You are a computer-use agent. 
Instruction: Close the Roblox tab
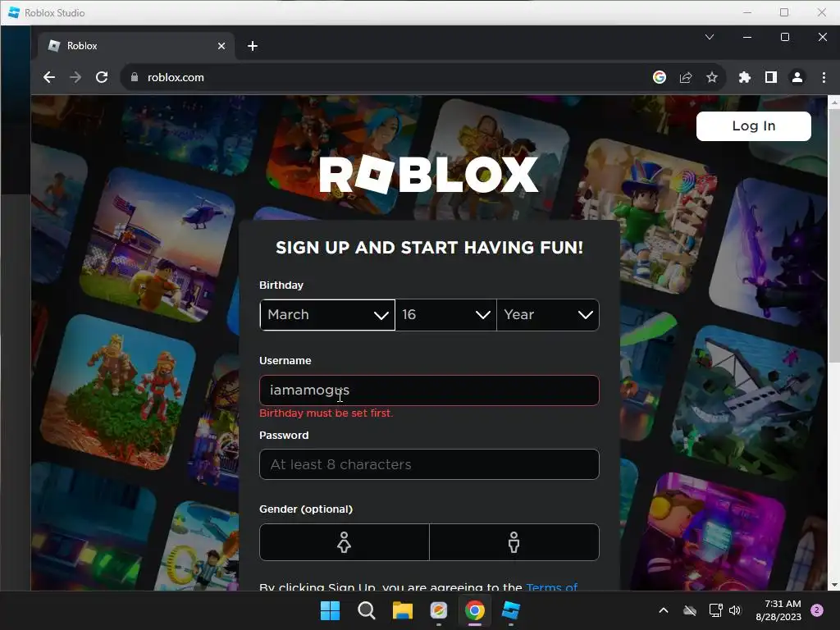(x=221, y=46)
